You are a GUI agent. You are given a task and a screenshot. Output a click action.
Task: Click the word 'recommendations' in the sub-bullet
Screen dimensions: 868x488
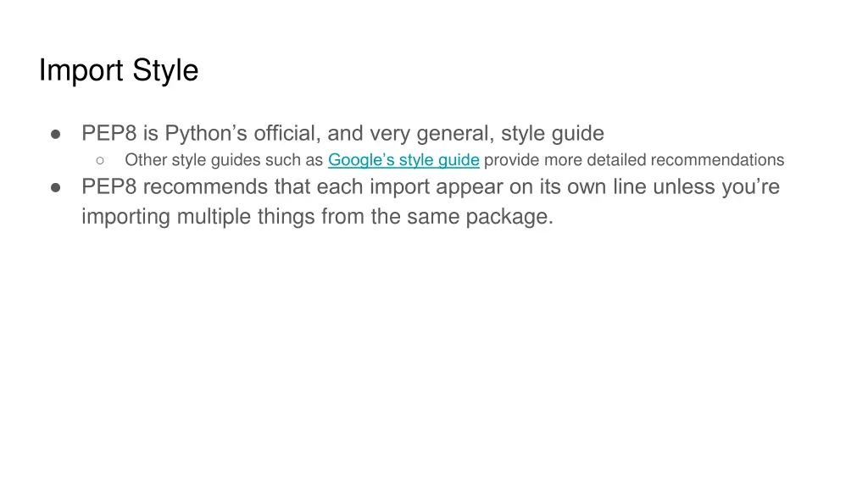717,160
